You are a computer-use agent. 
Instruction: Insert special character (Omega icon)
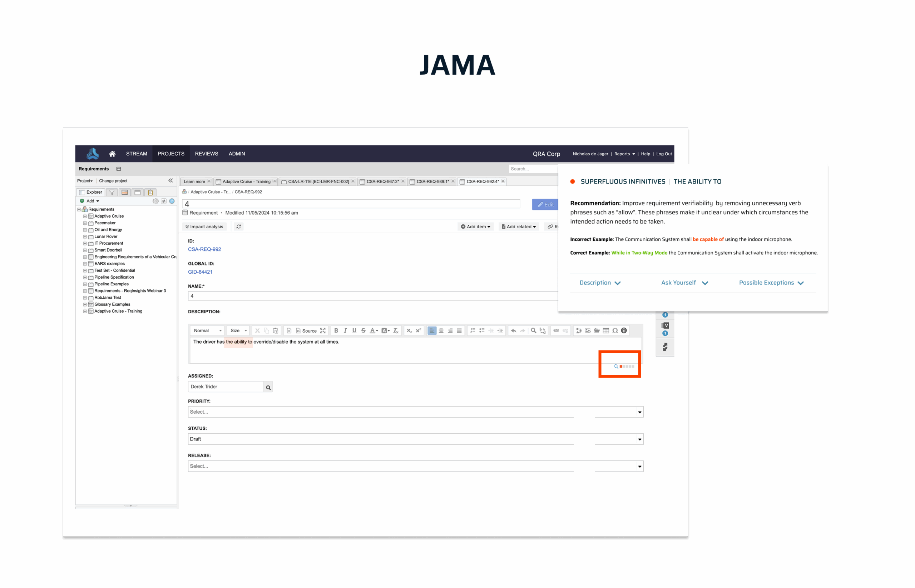[x=615, y=331]
